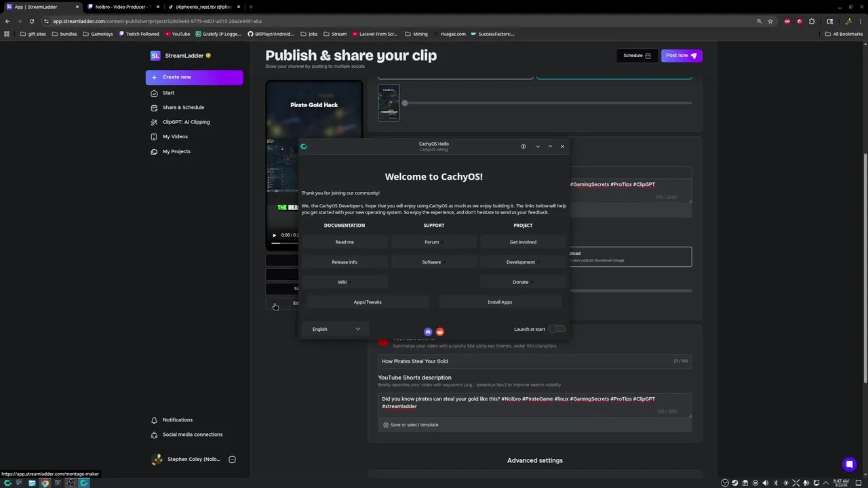Click the CachyOS logo in Hello window titlebar

[x=304, y=146]
